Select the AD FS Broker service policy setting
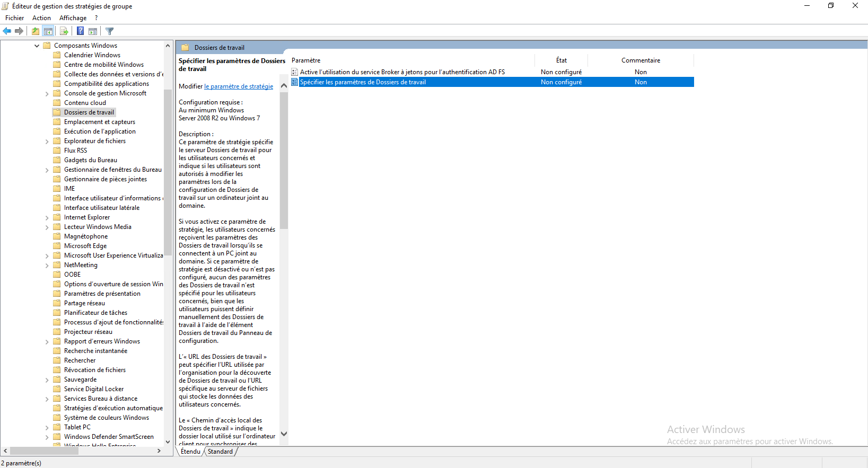 pyautogui.click(x=402, y=72)
